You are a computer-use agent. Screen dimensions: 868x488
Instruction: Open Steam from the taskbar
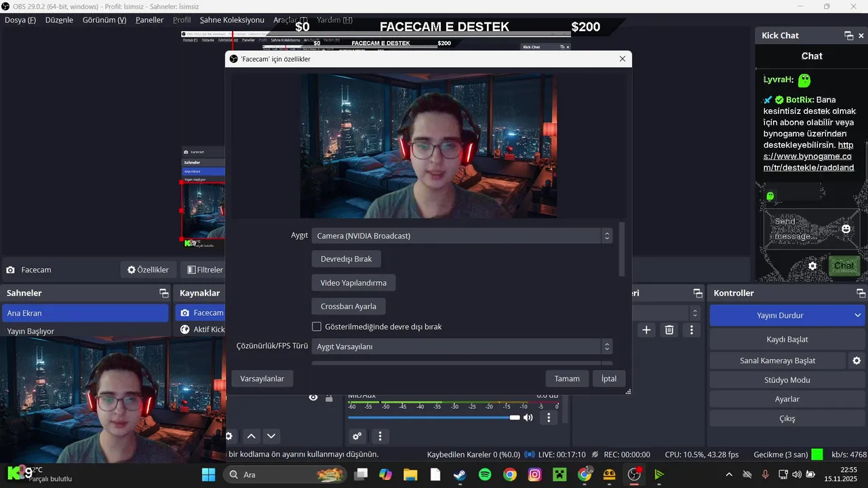(x=460, y=474)
